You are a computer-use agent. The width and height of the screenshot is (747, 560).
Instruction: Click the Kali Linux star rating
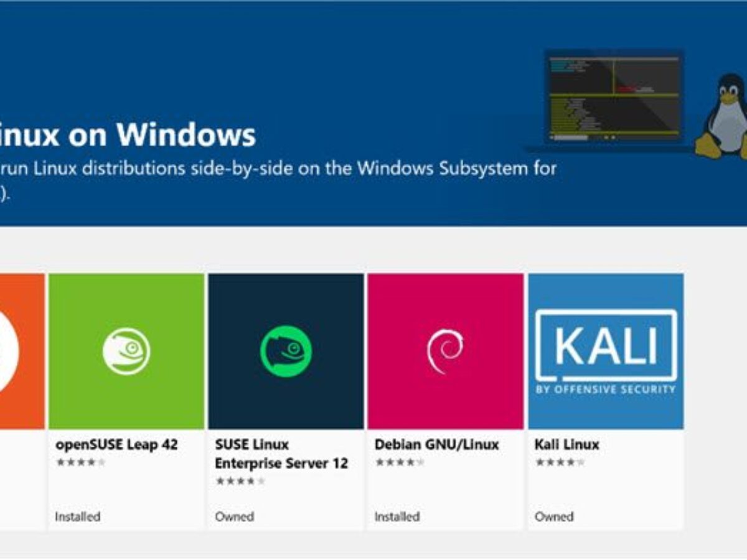(x=560, y=462)
